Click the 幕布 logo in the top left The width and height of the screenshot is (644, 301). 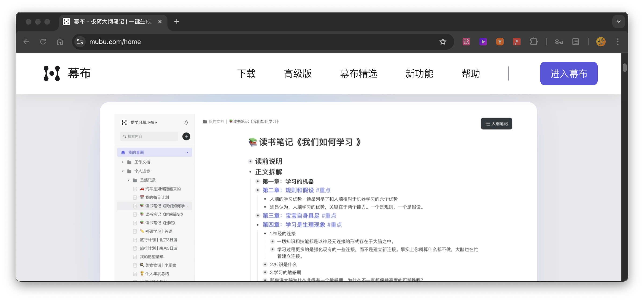click(66, 73)
